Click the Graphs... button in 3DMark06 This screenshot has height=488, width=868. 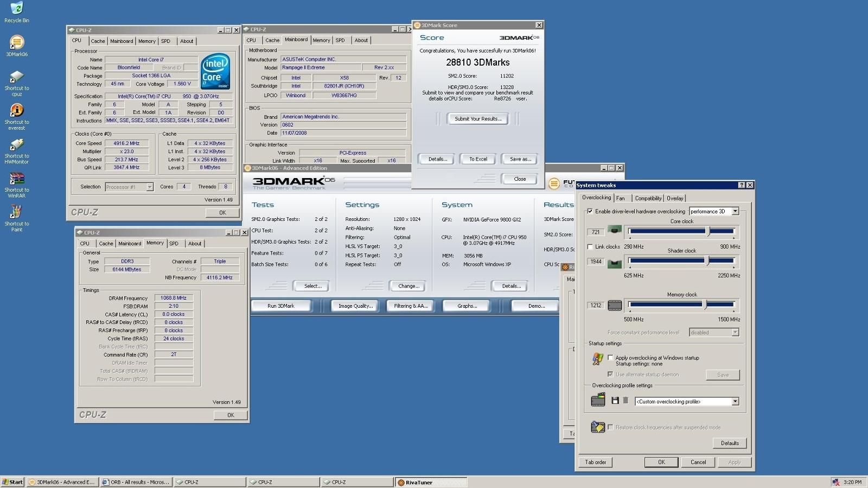[467, 306]
